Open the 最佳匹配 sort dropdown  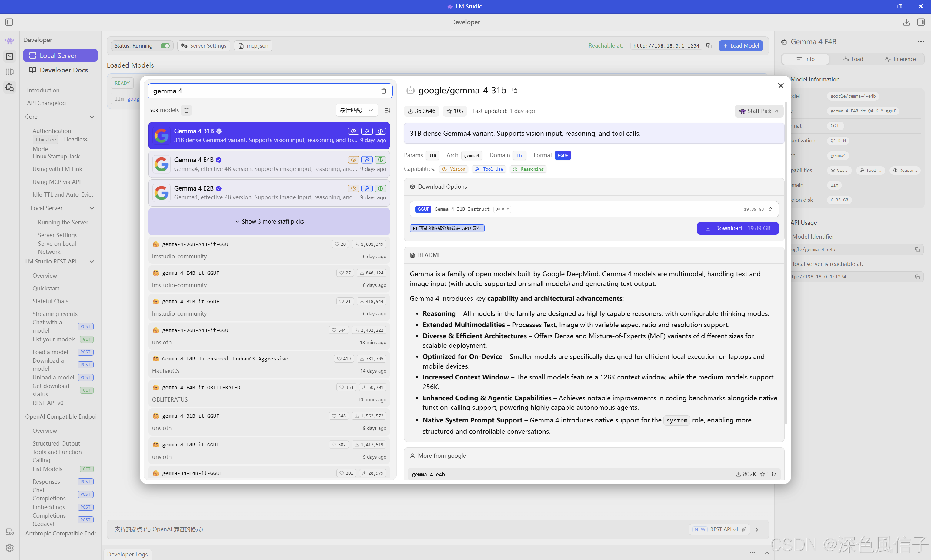(x=357, y=110)
